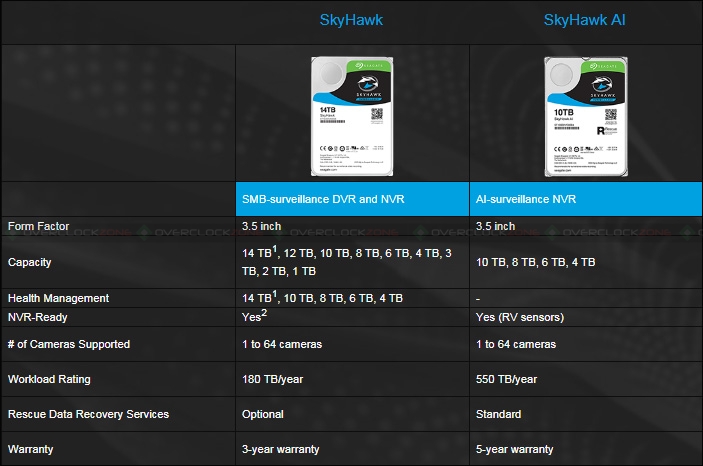Click the Warranty row label

30,449
